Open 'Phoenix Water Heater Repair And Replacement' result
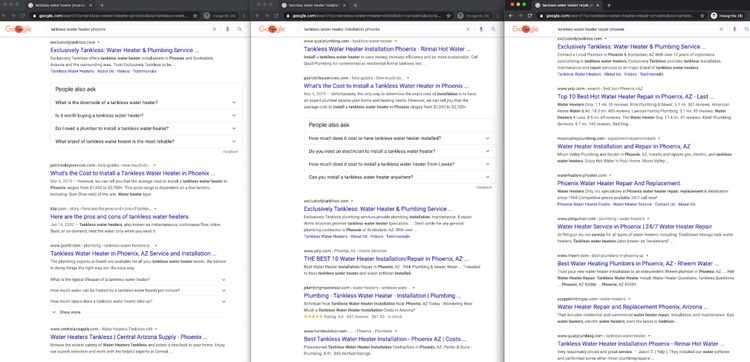The height and width of the screenshot is (362, 750). [618, 183]
